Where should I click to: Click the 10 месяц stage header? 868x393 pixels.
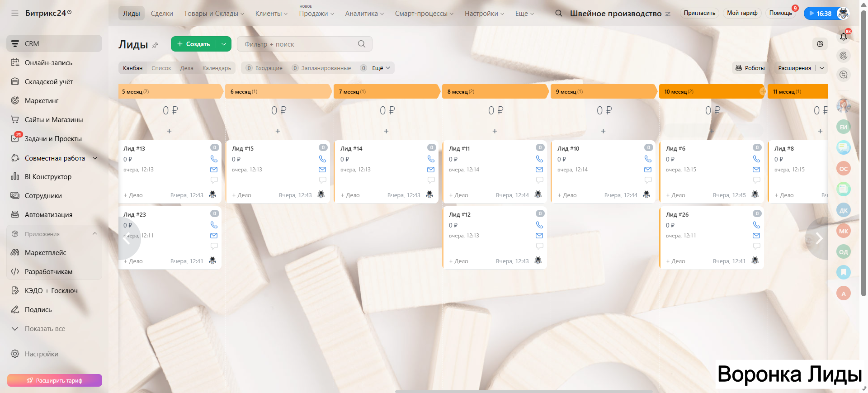click(x=712, y=91)
